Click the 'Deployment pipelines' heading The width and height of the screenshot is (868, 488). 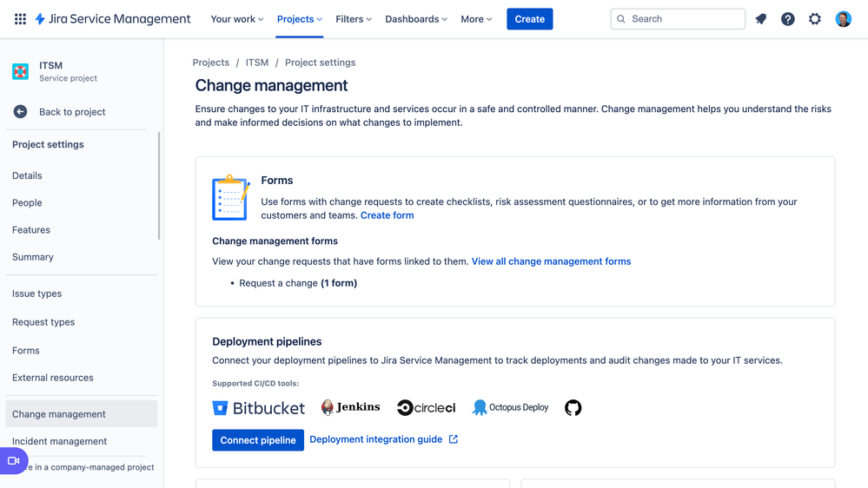click(x=267, y=341)
